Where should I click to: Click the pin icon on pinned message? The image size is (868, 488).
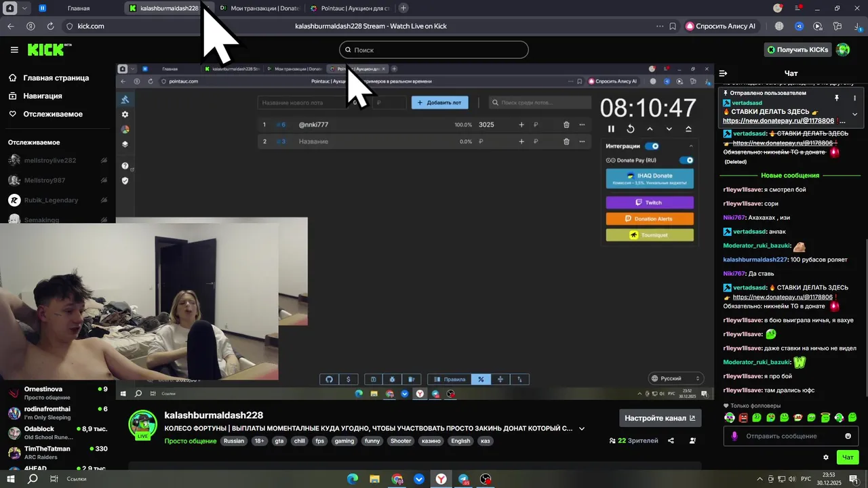click(x=836, y=98)
